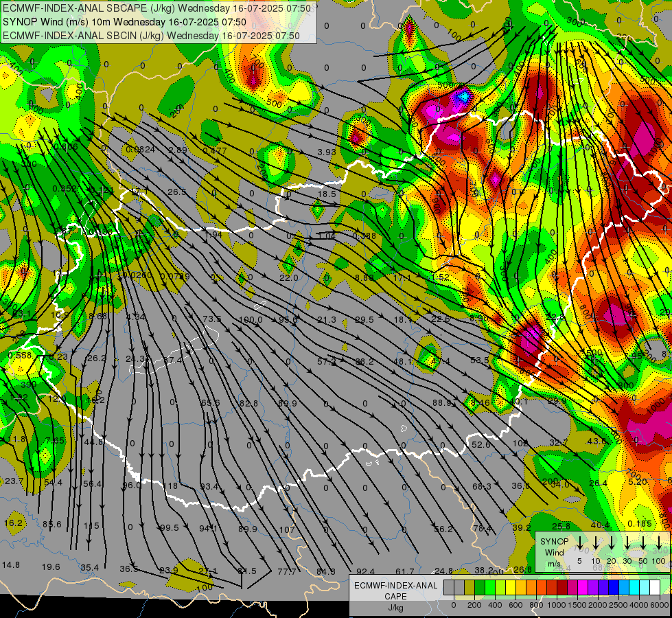Pick the yellow CAPE legend swatch
The width and height of the screenshot is (672, 618).
(x=511, y=587)
